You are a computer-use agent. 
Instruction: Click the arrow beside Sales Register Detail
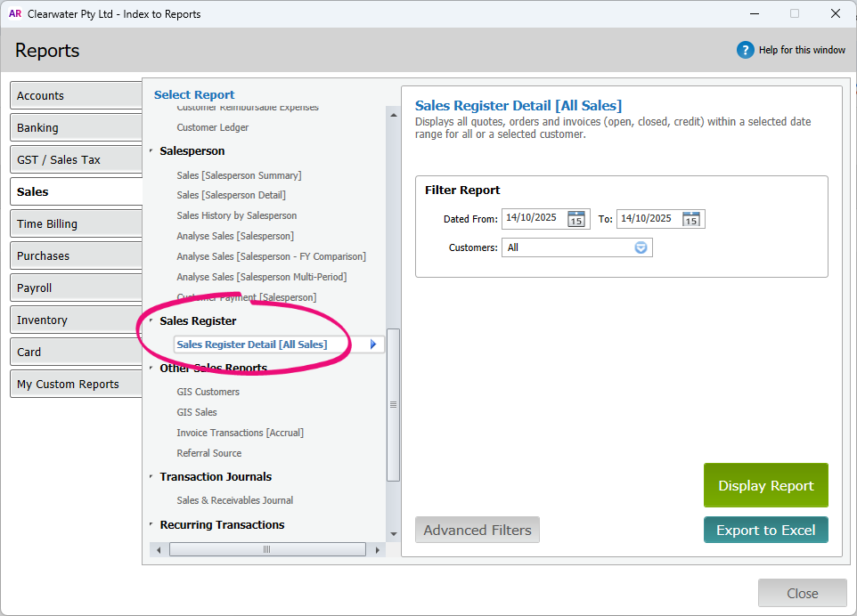[373, 344]
